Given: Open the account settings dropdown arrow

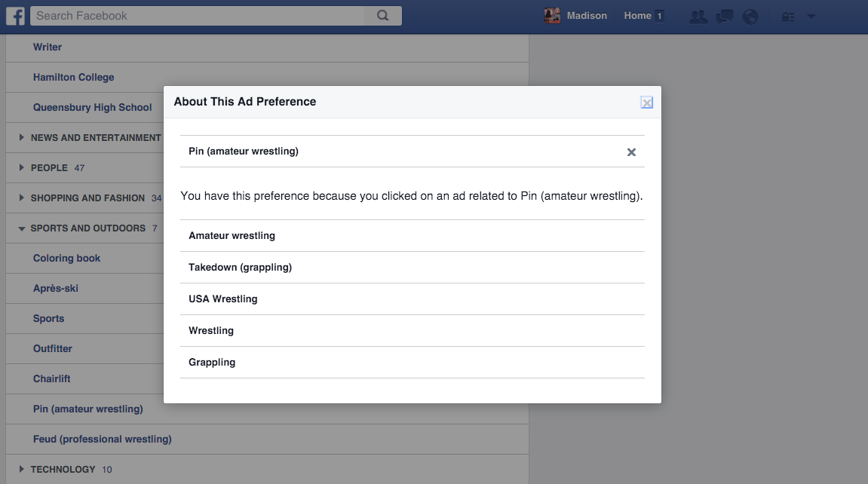Looking at the screenshot, I should 811,17.
